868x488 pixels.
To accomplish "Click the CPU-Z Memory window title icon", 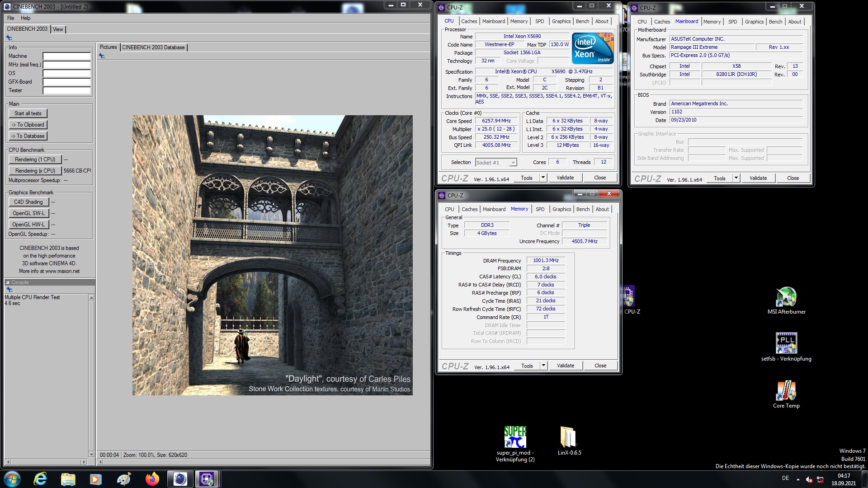I will (442, 195).
